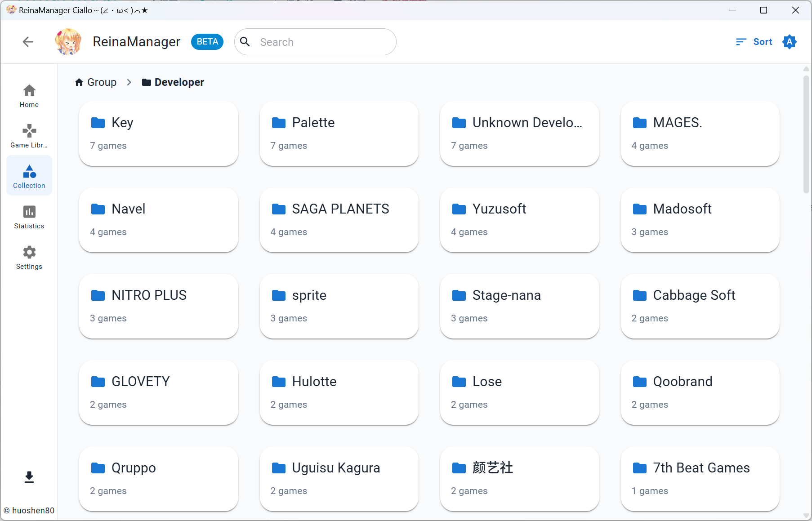This screenshot has width=812, height=521.
Task: Click the download icon in sidebar
Action: point(29,477)
